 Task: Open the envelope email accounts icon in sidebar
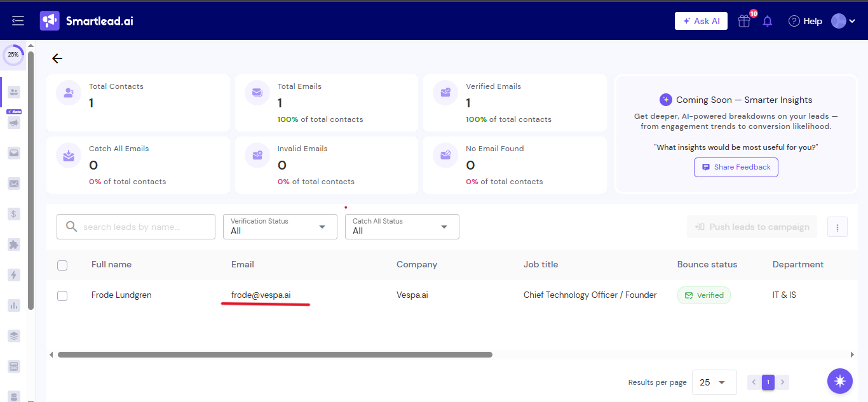pyautogui.click(x=14, y=184)
